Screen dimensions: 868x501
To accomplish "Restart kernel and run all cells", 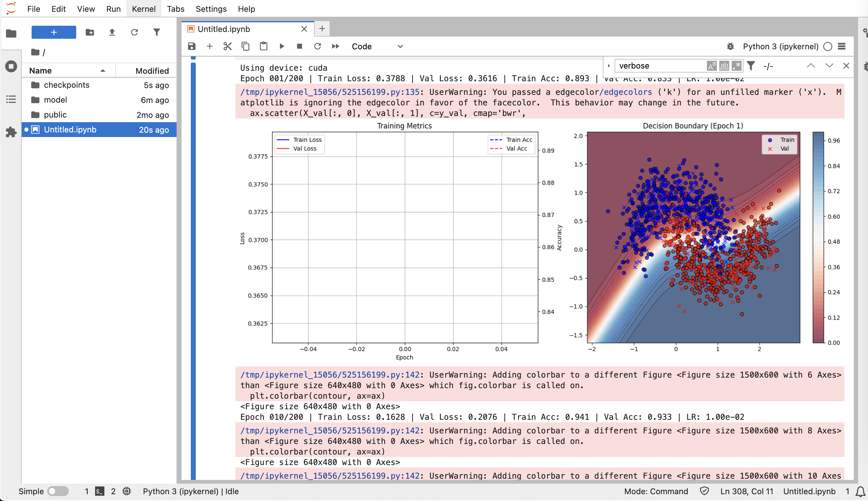I will [335, 47].
